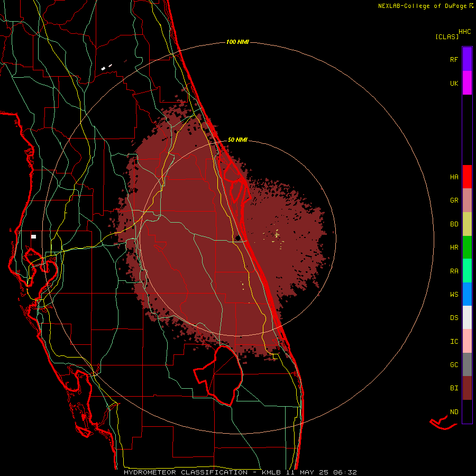Click the IC light pink legend swatch
The image size is (476, 476).
[467, 341]
